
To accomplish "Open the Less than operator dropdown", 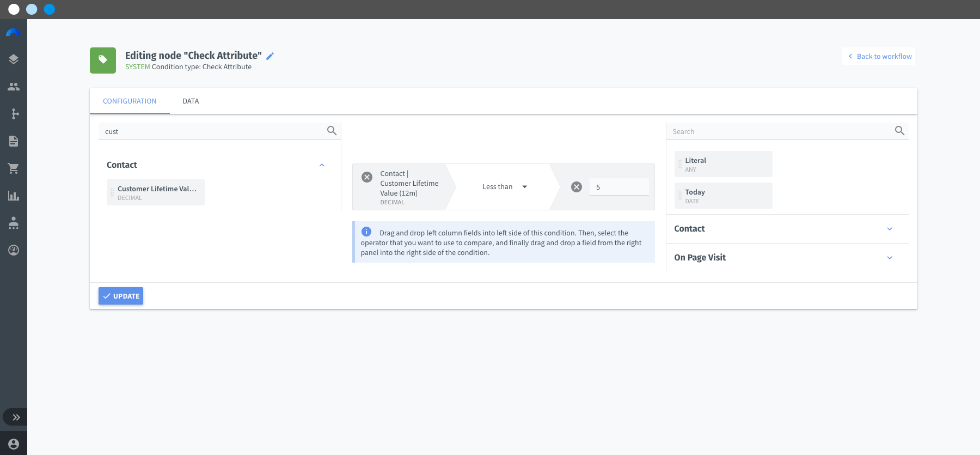I will (505, 187).
